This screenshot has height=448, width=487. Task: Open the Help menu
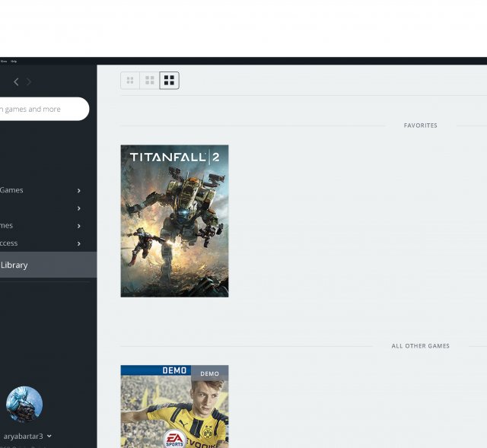pos(14,61)
